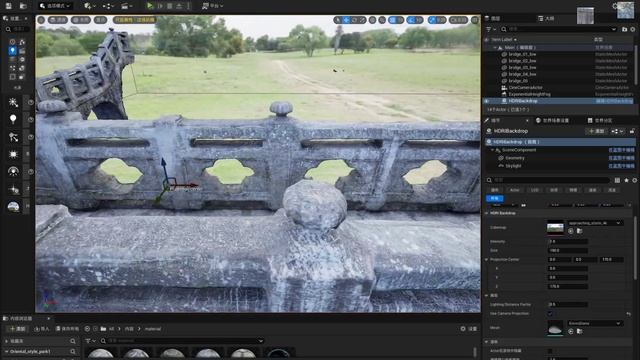The image size is (640, 360).
Task: Add a Sky Light actor
Action: 13,171
